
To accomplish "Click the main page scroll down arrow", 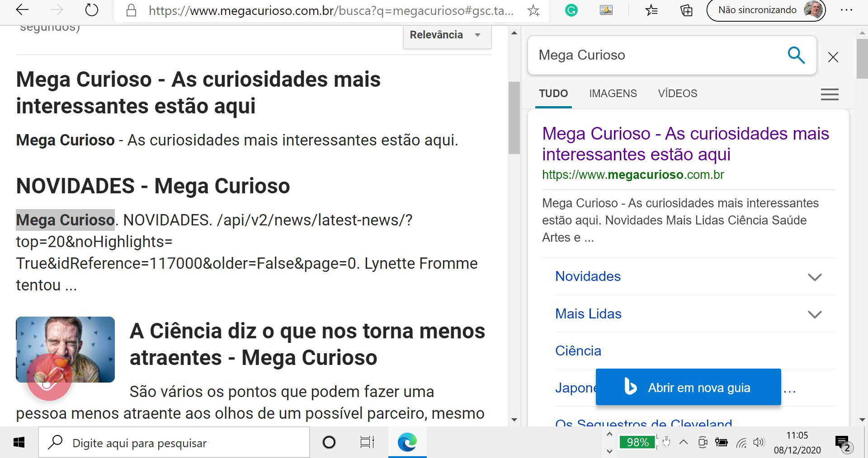I will tap(514, 420).
